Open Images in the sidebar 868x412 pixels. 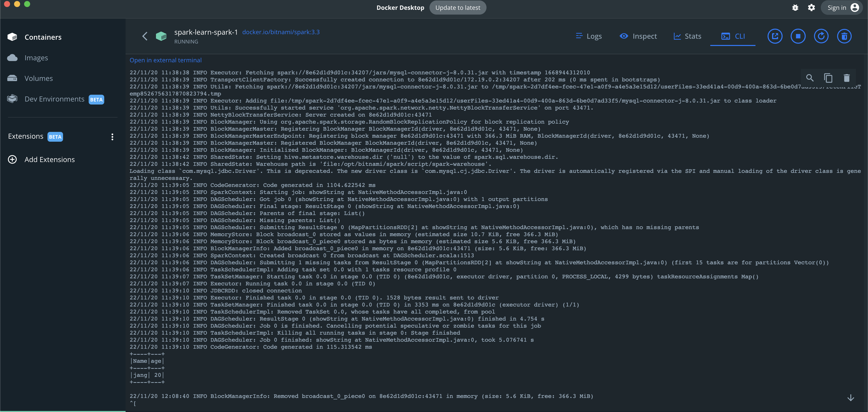click(x=36, y=58)
